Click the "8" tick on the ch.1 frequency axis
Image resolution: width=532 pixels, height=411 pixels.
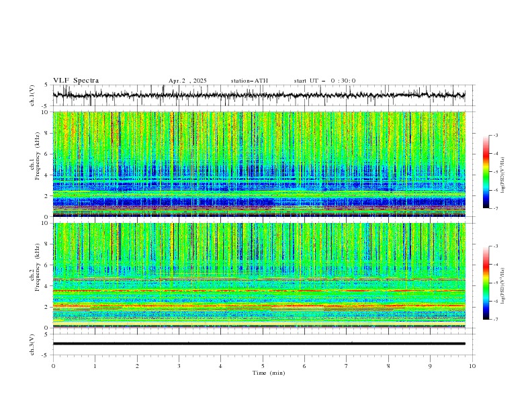47,133
